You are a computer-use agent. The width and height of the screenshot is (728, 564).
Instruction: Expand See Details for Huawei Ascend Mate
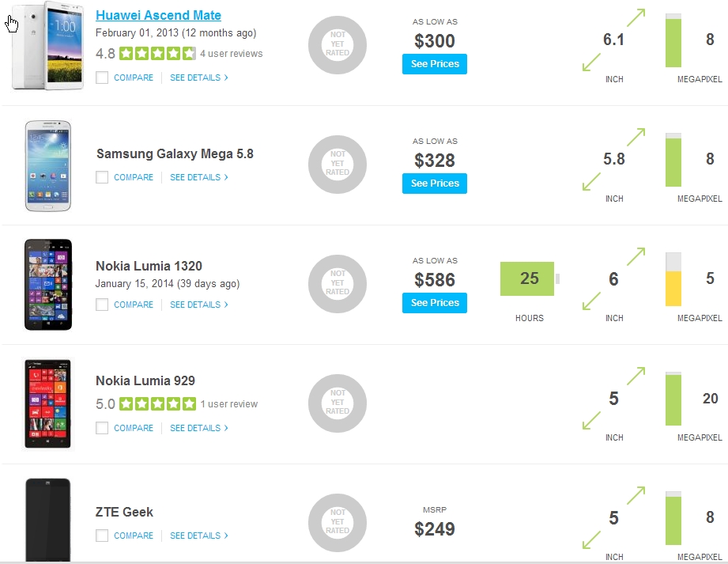click(198, 78)
